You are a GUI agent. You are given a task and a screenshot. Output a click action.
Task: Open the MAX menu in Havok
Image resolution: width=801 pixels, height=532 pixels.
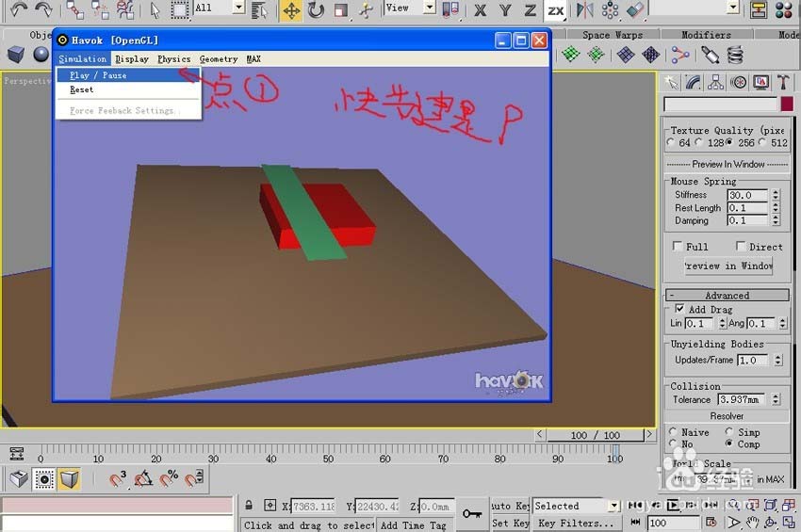coord(253,58)
